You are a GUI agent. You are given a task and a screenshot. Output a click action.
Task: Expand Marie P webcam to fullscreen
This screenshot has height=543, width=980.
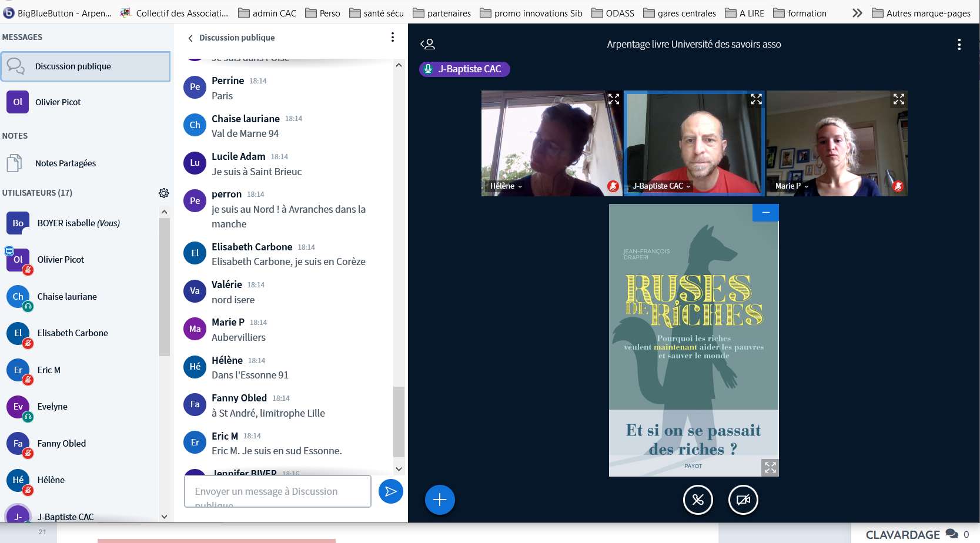point(898,99)
